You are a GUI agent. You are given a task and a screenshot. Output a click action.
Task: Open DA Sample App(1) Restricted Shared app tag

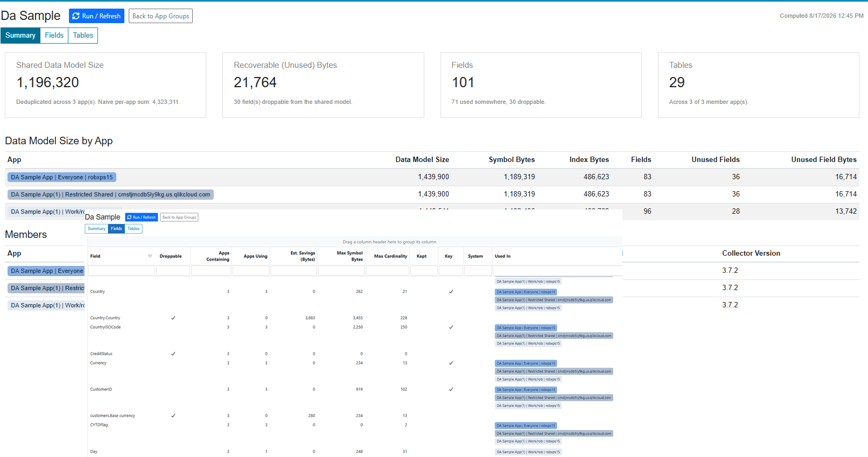[110, 194]
